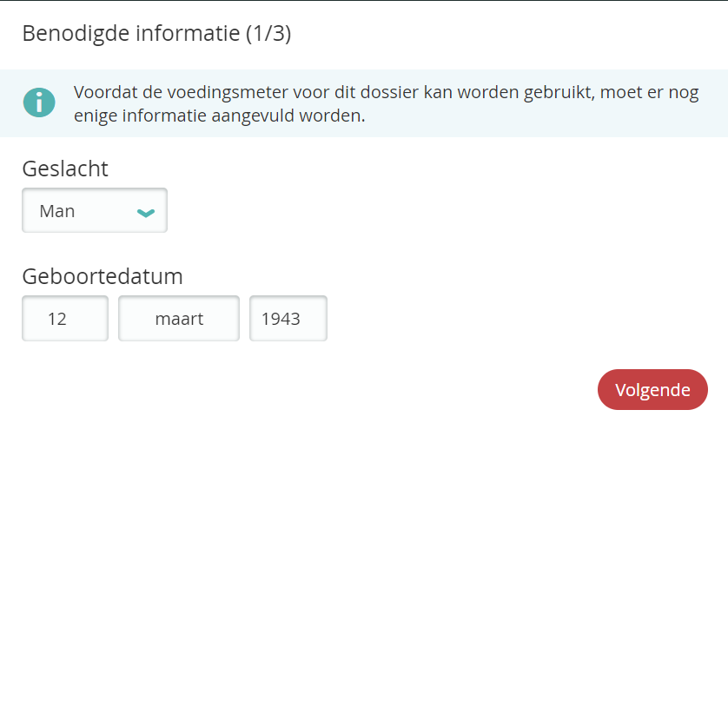The image size is (728, 714).
Task: Click the Benodigde informatie (1/3) heading
Action: (156, 34)
